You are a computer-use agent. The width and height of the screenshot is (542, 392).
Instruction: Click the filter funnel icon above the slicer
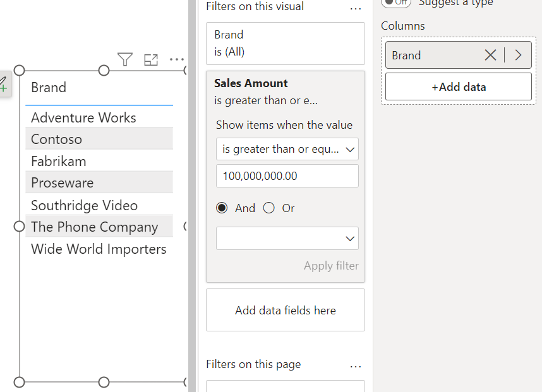[124, 59]
